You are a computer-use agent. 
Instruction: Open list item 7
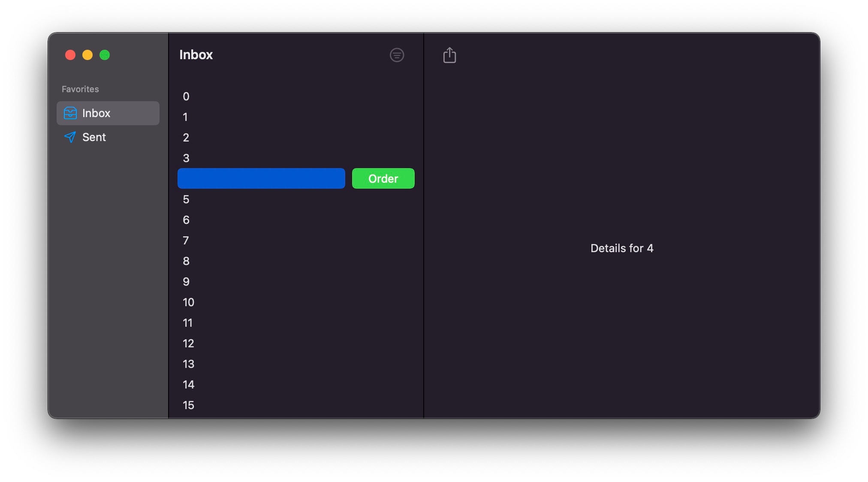coord(186,241)
